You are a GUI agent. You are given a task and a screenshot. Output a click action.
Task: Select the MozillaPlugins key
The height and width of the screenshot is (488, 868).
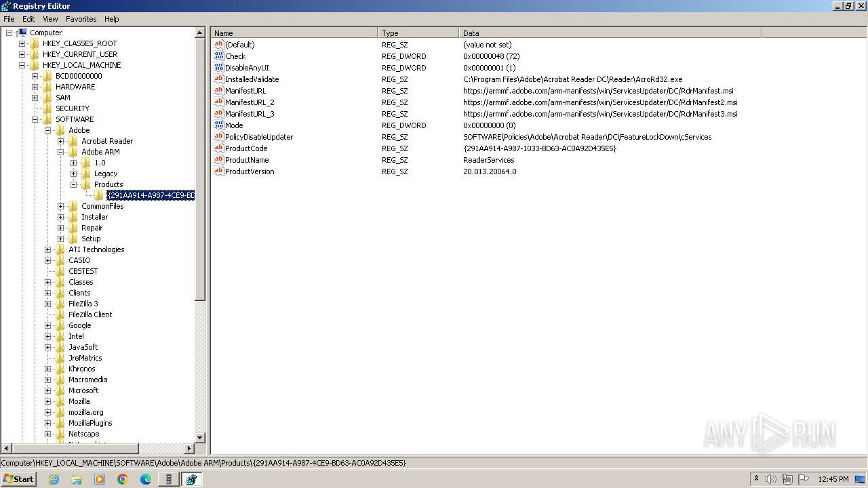90,423
